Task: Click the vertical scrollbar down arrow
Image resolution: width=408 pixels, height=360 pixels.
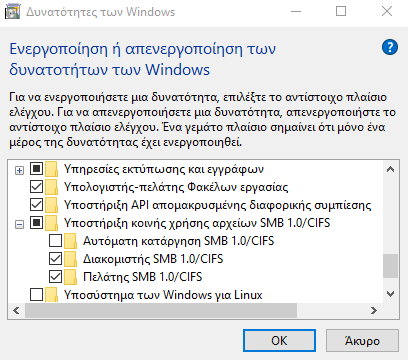Action: point(391,294)
